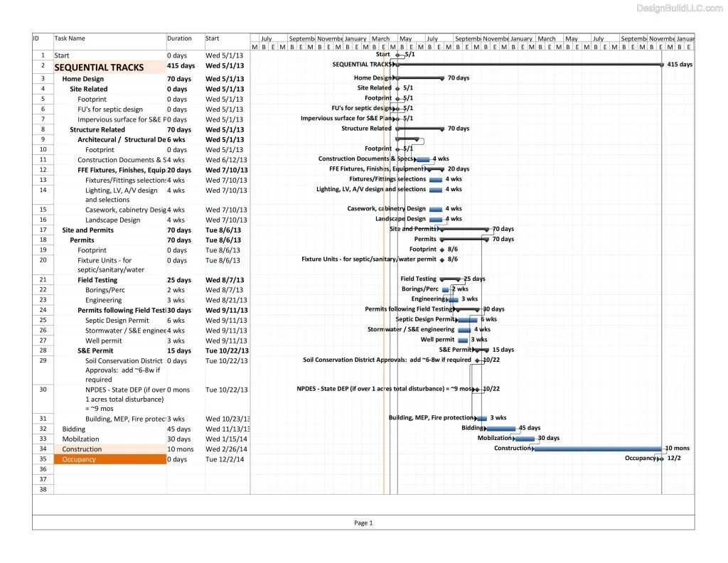Screen dimensions: 728x563
Task: Select the SEQUENTIAL TRACKS task name
Action: coord(99,68)
